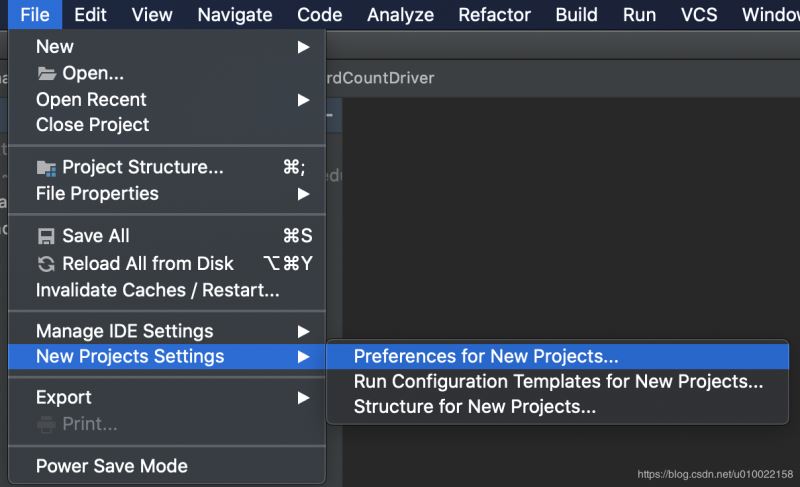Open the Build menu
The height and width of the screenshot is (487, 800).
point(577,14)
